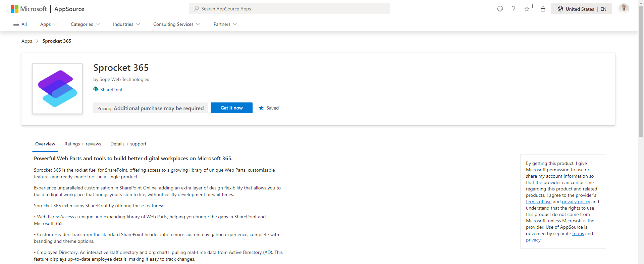Click the Get it now button
Image resolution: width=644 pixels, height=264 pixels.
[231, 108]
